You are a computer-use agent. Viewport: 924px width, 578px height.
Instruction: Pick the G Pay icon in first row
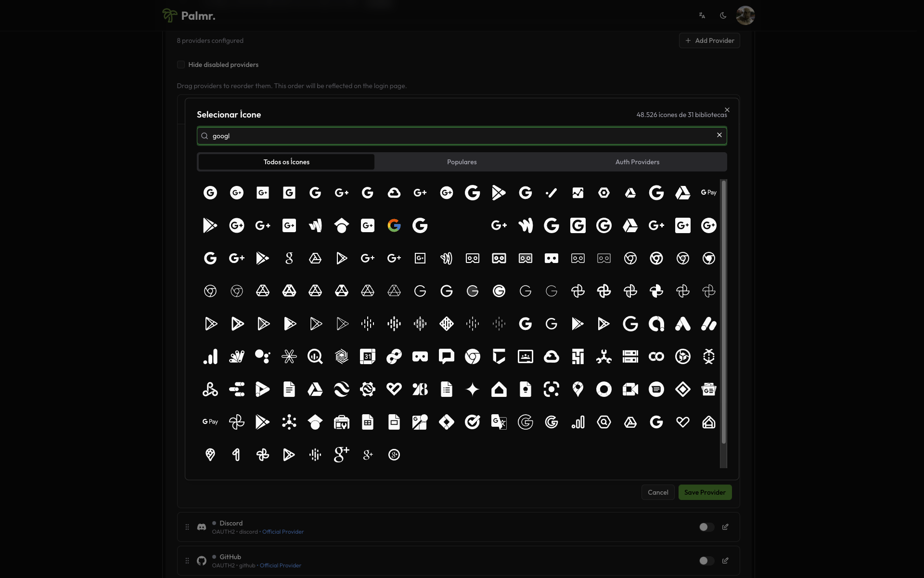708,193
